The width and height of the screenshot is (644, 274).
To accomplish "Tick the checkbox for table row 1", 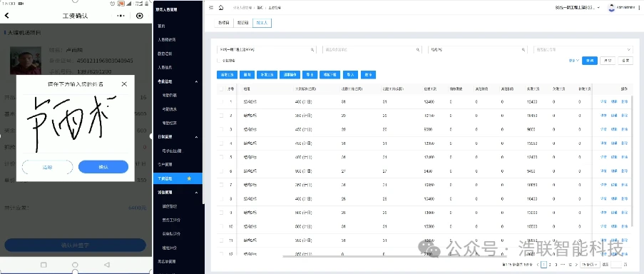I will pyautogui.click(x=221, y=101).
